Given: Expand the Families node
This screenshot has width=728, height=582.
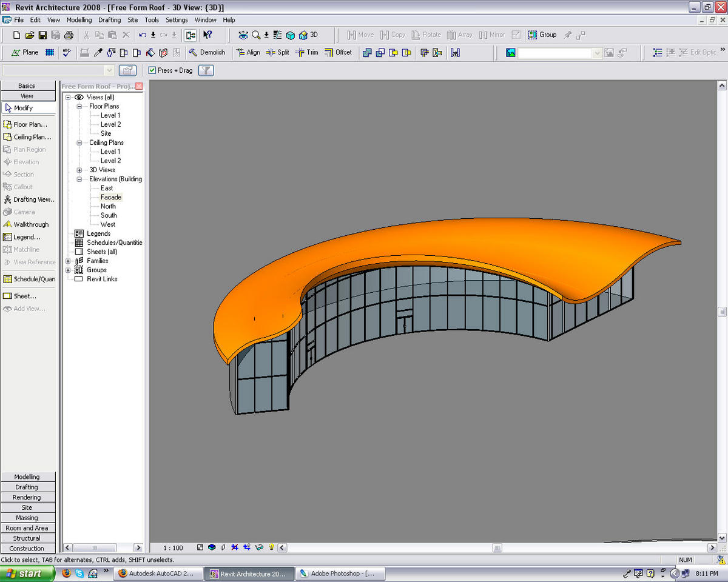Looking at the screenshot, I should pyautogui.click(x=68, y=261).
